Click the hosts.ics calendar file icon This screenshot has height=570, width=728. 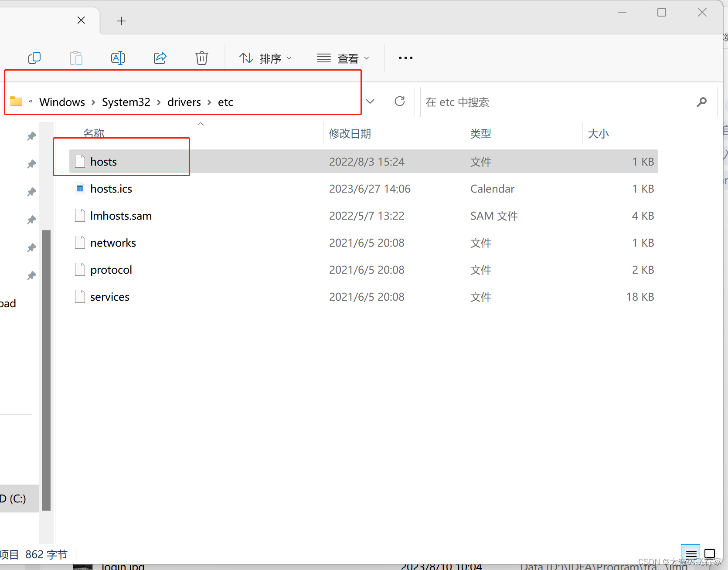80,188
